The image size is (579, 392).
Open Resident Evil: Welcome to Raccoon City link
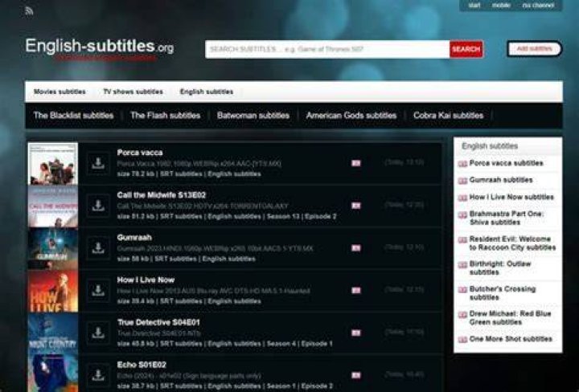tap(512, 243)
